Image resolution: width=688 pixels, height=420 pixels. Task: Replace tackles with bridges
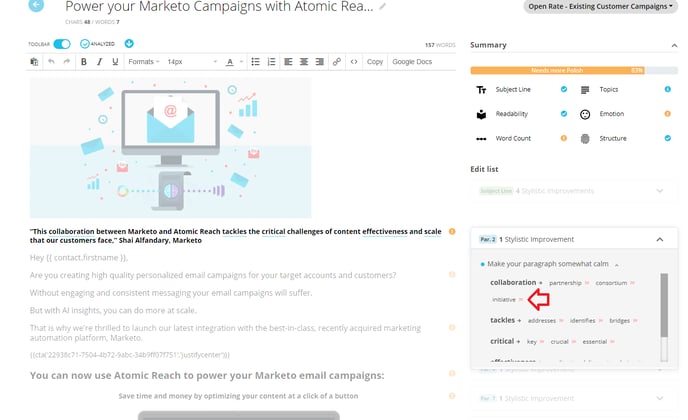tap(620, 321)
